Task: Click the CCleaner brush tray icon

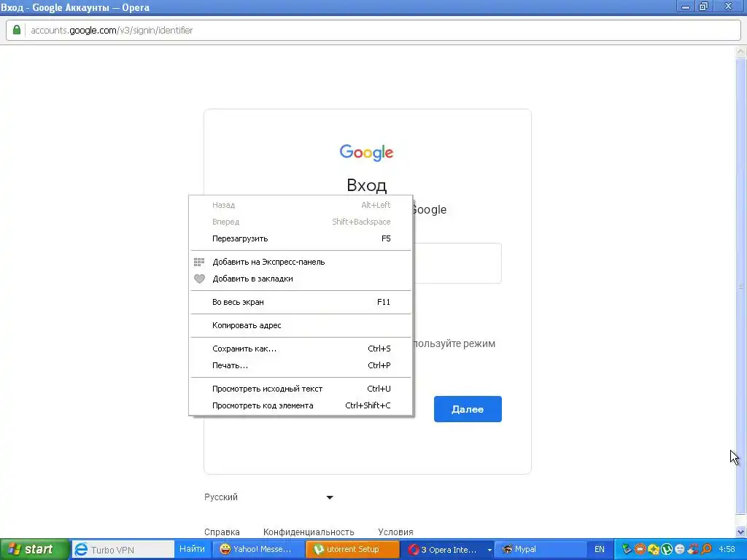Action: pos(693,550)
